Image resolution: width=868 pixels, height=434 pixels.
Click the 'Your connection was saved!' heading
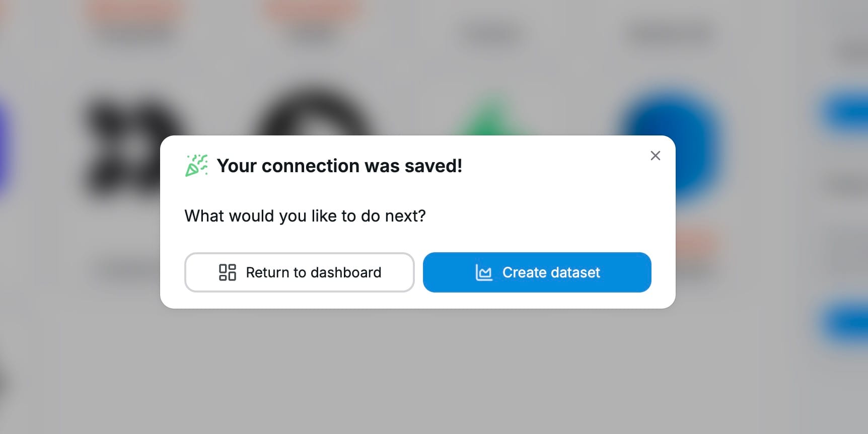click(x=339, y=166)
